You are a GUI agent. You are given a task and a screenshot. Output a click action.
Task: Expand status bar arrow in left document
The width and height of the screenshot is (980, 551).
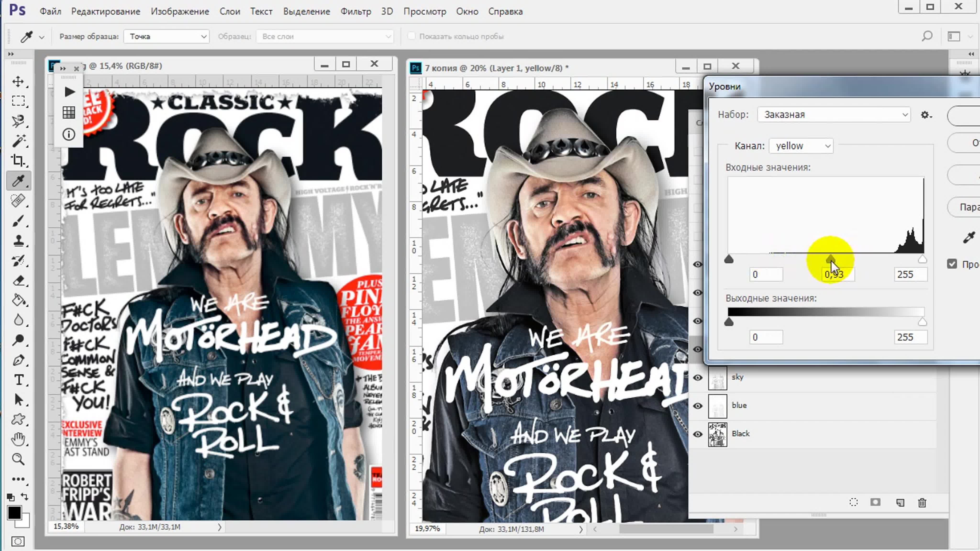[219, 527]
